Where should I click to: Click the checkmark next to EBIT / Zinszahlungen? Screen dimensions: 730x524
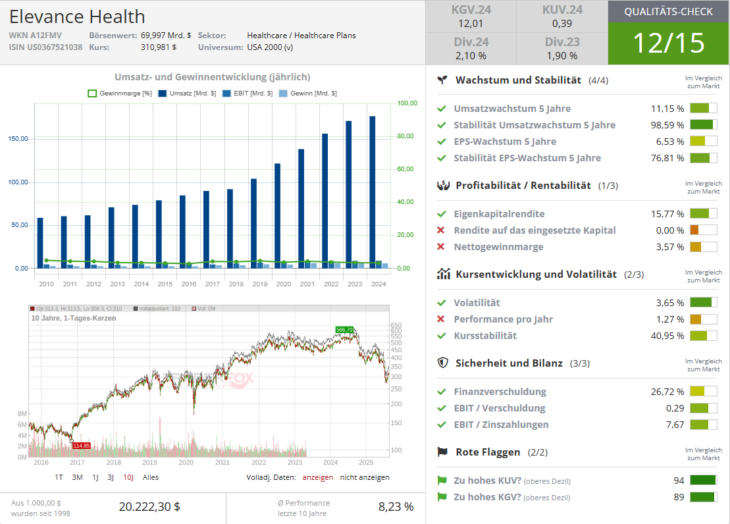441,424
